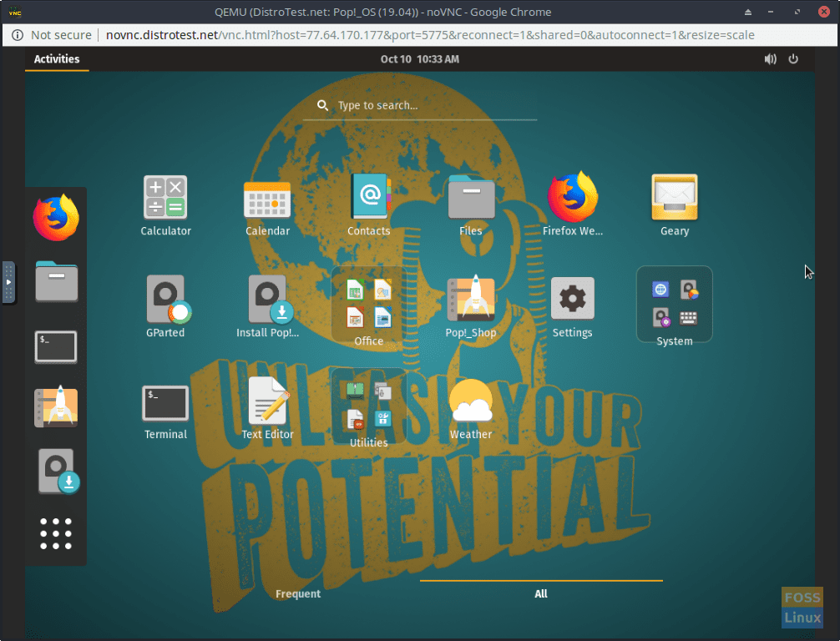This screenshot has width=840, height=641.
Task: Open the Text Editor app
Action: [x=267, y=410]
